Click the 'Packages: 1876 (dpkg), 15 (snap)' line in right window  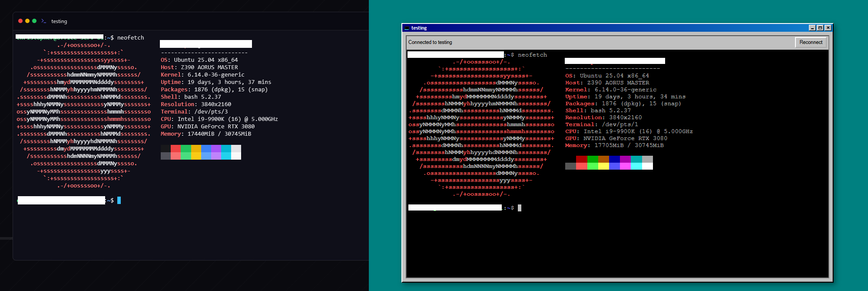click(623, 104)
